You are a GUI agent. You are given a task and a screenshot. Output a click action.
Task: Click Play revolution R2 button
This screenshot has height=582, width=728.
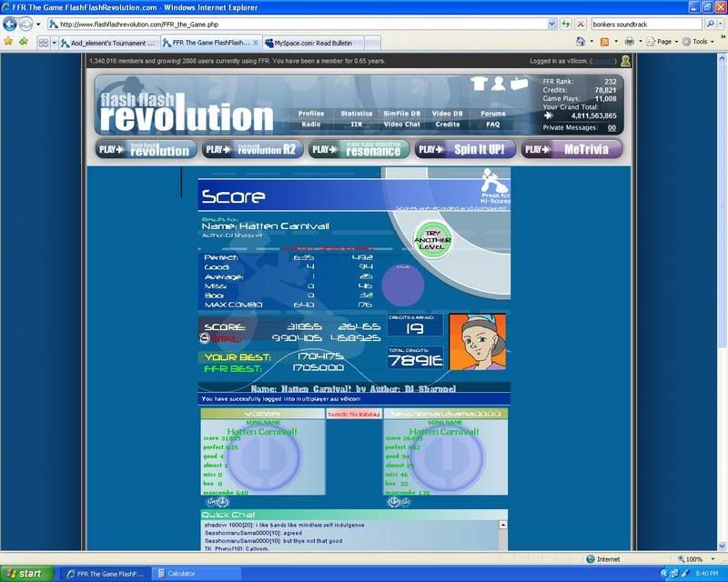[x=253, y=149]
